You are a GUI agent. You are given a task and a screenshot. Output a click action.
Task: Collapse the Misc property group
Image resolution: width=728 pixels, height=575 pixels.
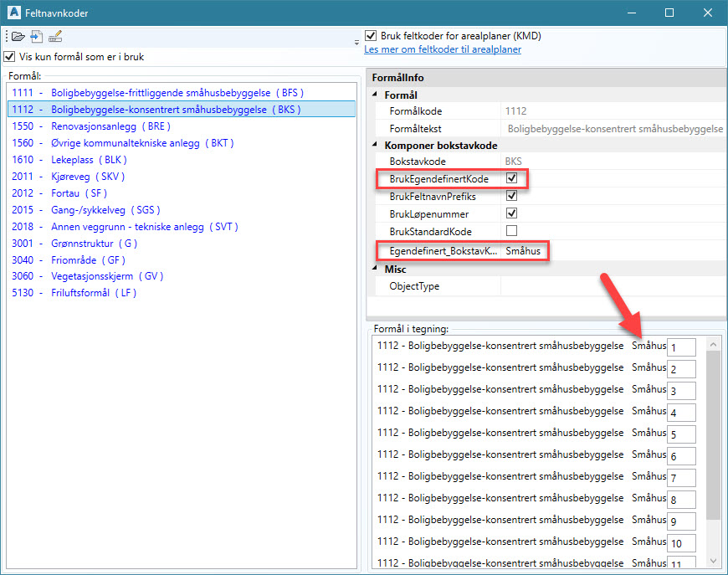(x=376, y=269)
